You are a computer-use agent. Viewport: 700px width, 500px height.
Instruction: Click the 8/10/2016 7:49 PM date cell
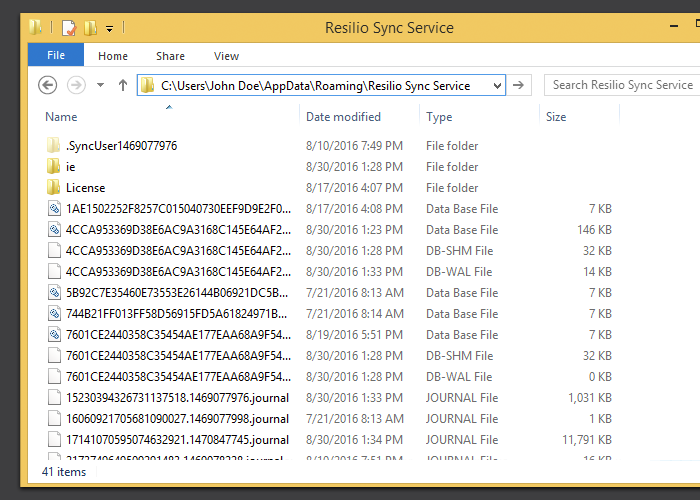(x=354, y=146)
